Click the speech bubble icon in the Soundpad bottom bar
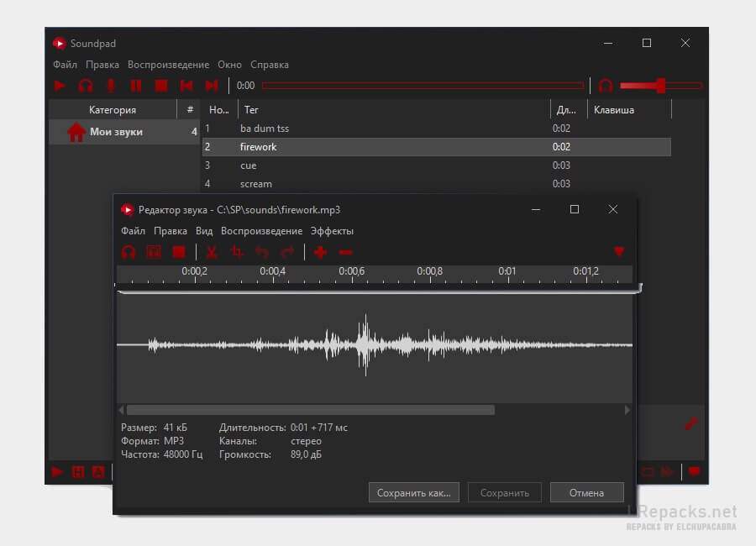Viewport: 756px width, 546px height. click(695, 472)
